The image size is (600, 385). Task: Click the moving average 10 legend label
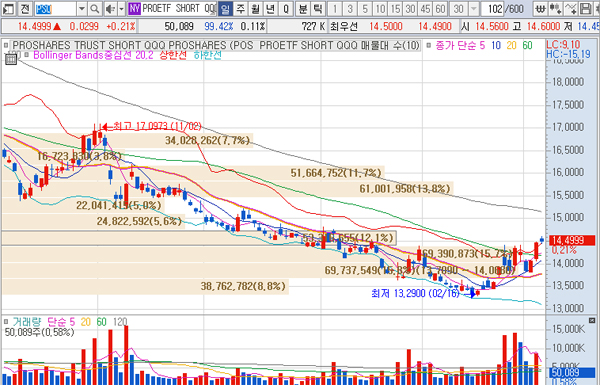click(496, 46)
